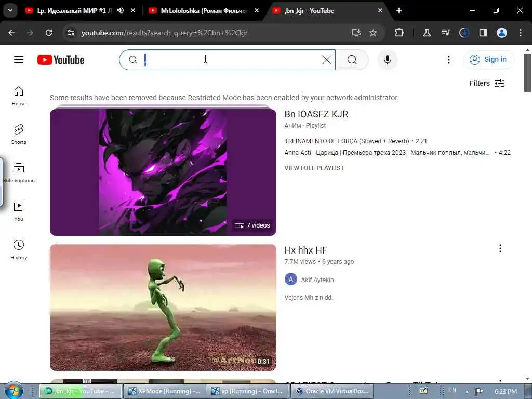Open a new browser tab

point(399,10)
